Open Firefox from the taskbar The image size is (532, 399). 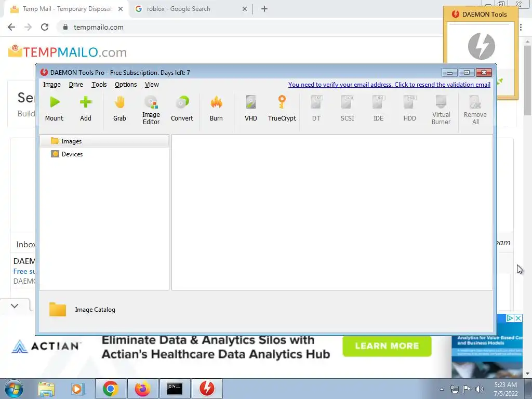(142, 389)
